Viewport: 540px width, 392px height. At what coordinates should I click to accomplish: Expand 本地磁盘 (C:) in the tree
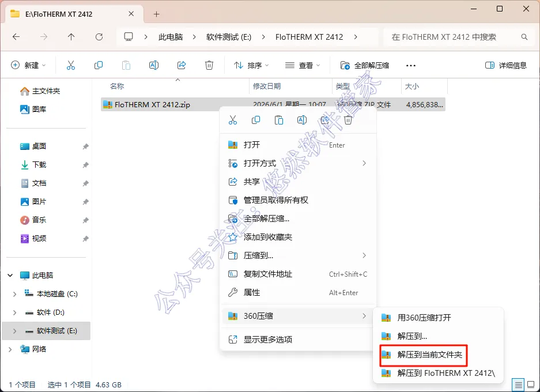(14, 294)
